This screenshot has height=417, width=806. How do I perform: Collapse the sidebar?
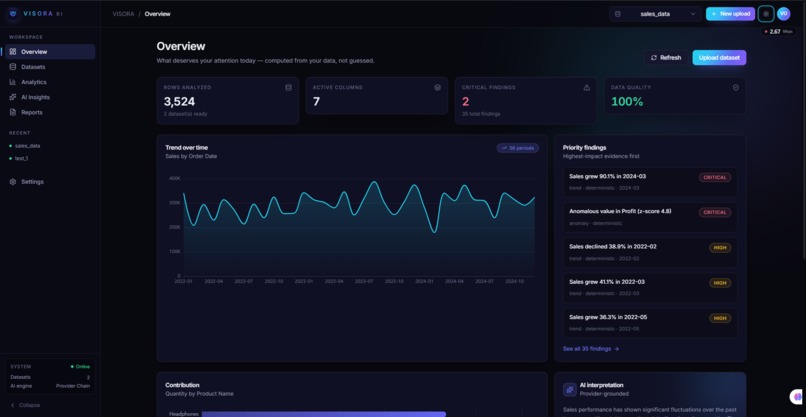click(23, 405)
